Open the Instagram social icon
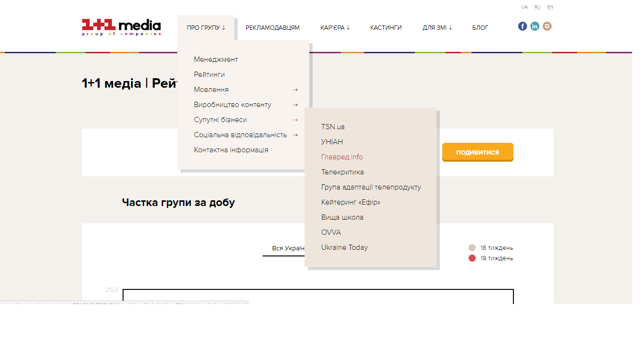644x362 pixels. pos(547,26)
